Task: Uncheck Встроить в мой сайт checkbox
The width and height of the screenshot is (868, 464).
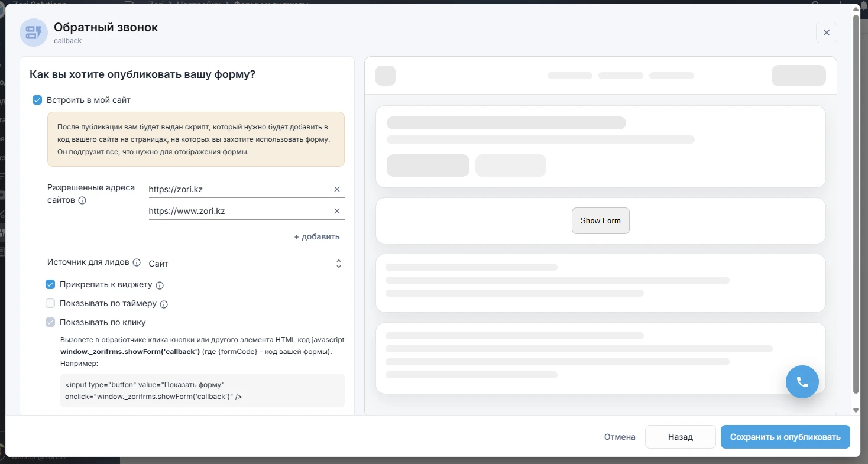Action: pyautogui.click(x=37, y=100)
